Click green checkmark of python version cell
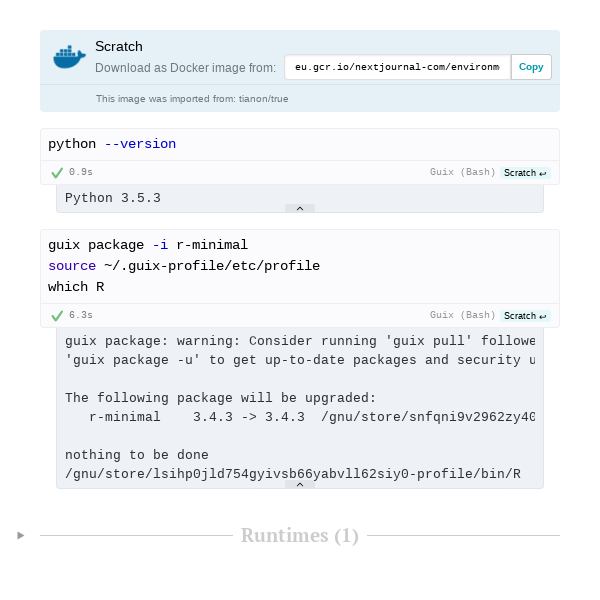The width and height of the screenshot is (600, 600). click(57, 172)
